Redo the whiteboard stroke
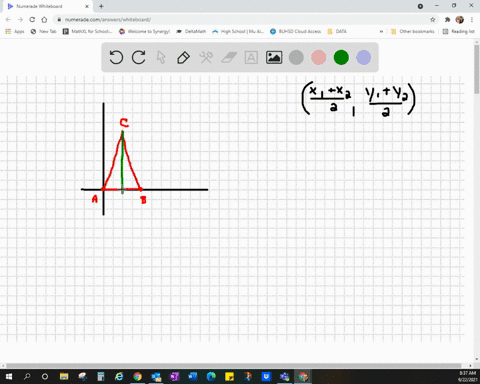Image resolution: width=480 pixels, height=384 pixels. (139, 57)
